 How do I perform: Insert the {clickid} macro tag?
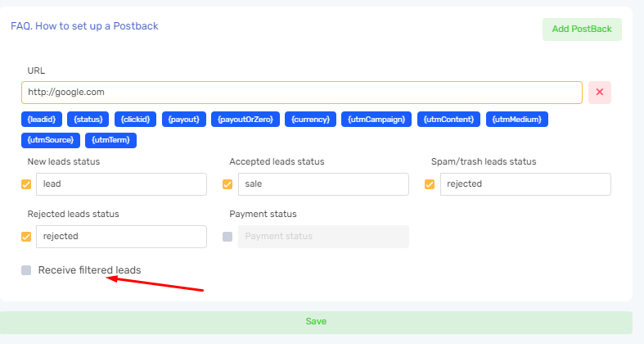tap(135, 120)
